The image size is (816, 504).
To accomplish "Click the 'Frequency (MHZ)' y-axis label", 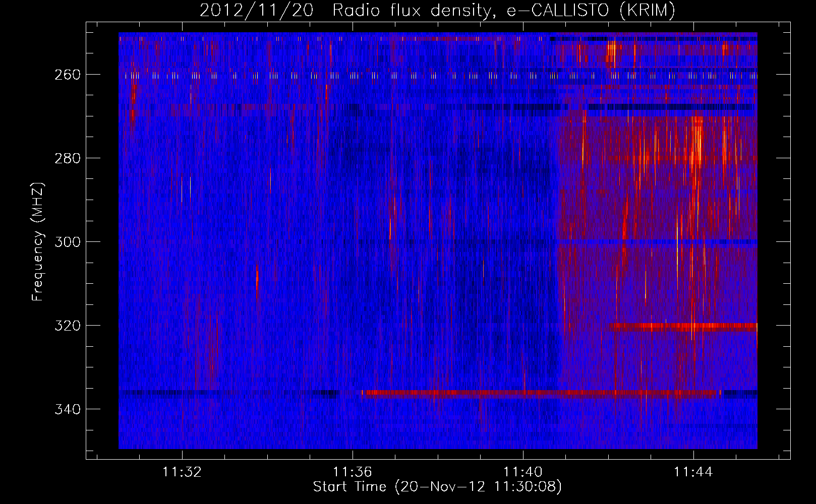I will click(38, 241).
